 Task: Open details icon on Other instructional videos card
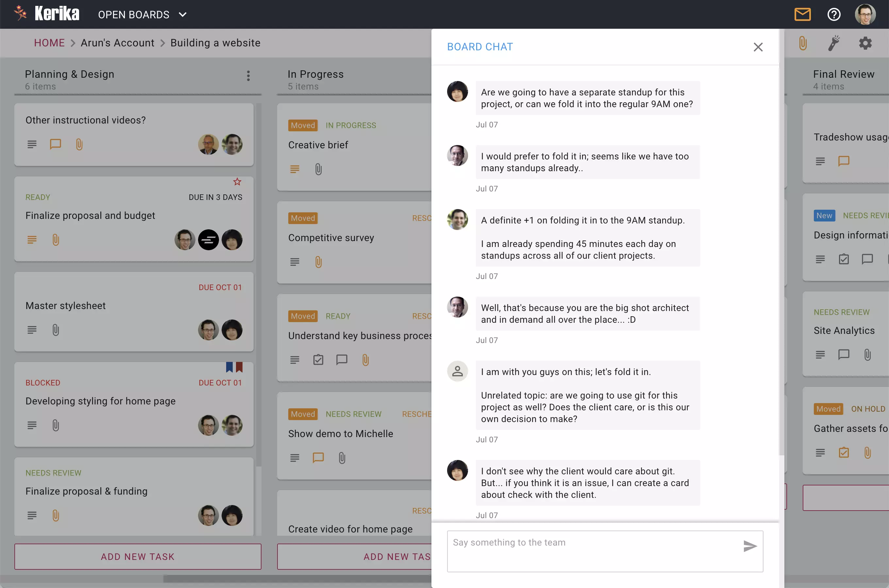[x=32, y=144]
